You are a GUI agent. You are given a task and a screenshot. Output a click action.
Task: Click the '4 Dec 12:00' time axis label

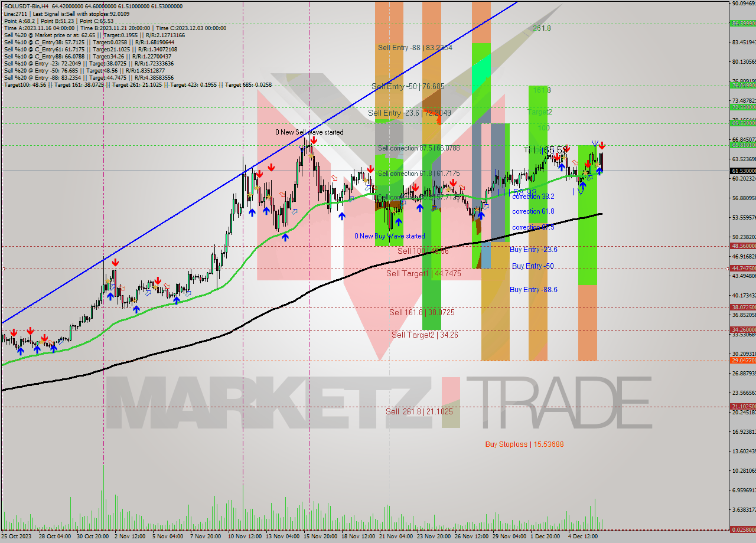[584, 537]
